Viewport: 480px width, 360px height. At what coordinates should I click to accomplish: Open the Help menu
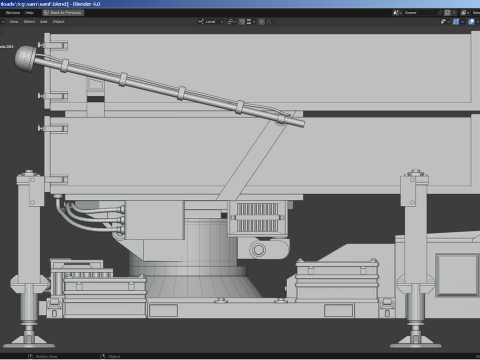coord(29,13)
